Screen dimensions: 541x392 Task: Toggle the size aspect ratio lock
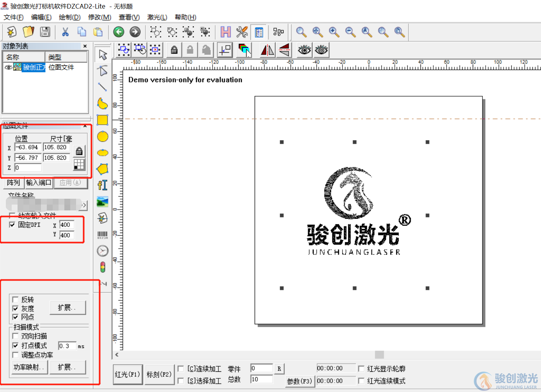click(x=79, y=151)
